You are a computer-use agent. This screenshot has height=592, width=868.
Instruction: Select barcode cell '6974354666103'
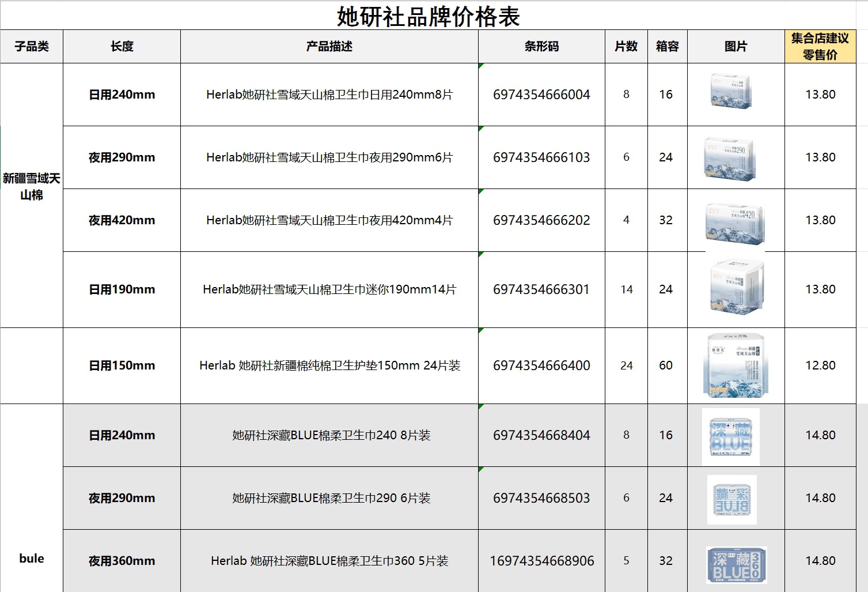541,157
